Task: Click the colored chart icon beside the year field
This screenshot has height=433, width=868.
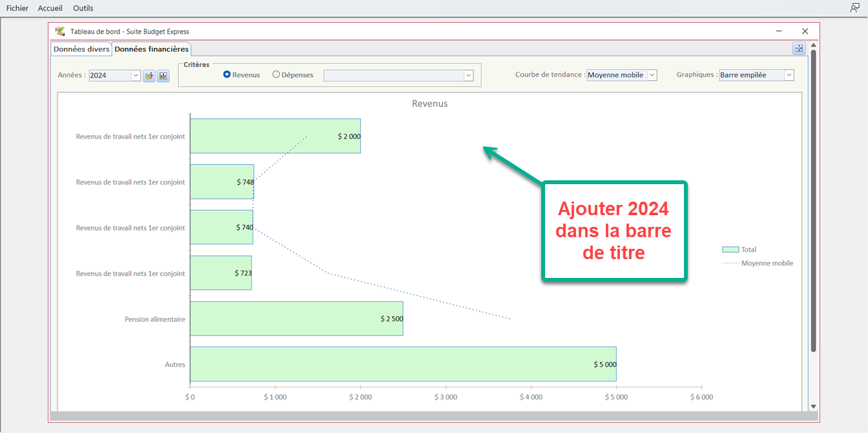Action: [x=149, y=76]
